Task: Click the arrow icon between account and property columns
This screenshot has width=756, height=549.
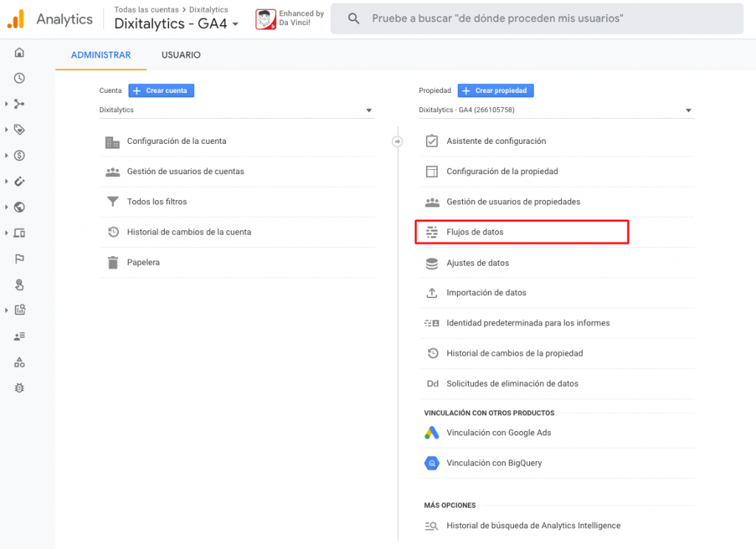Action: [x=397, y=141]
